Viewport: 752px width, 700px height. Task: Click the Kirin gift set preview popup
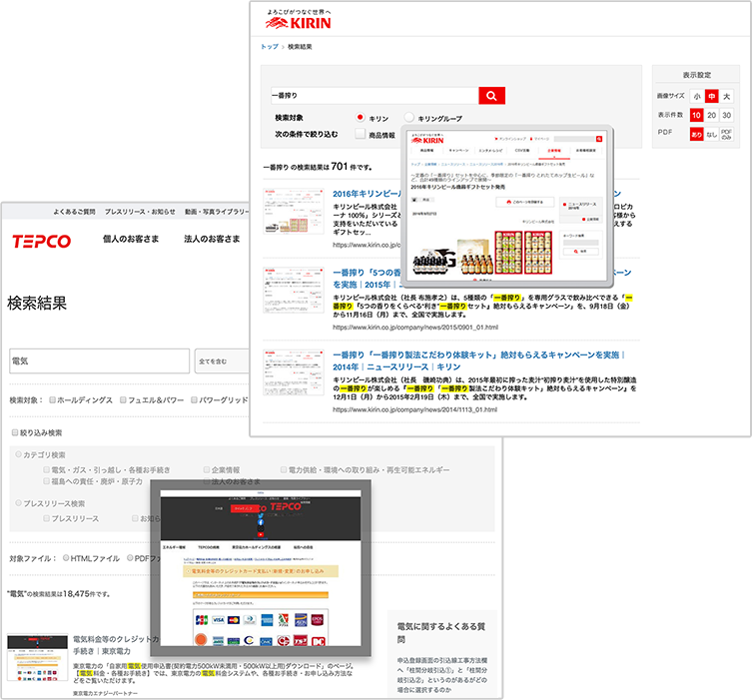tap(507, 206)
